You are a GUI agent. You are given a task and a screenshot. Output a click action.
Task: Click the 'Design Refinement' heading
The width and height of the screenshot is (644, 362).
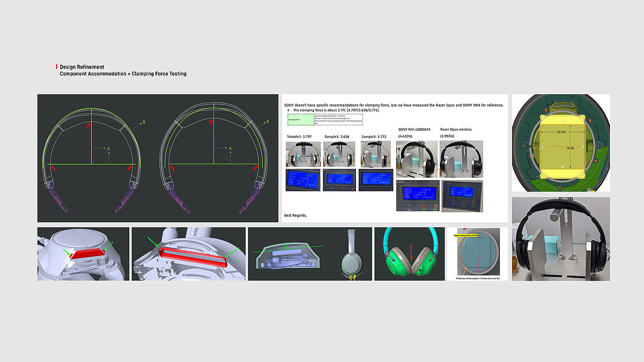point(82,67)
